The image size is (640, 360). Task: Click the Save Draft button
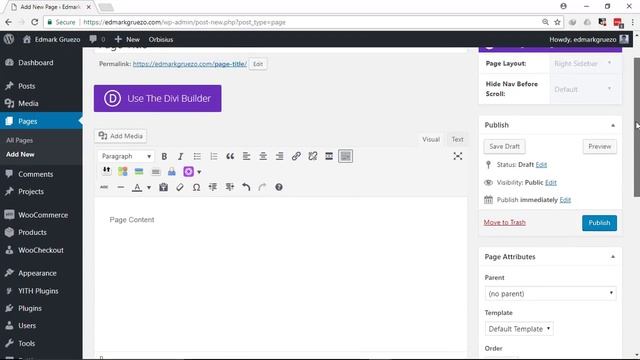[x=504, y=147]
